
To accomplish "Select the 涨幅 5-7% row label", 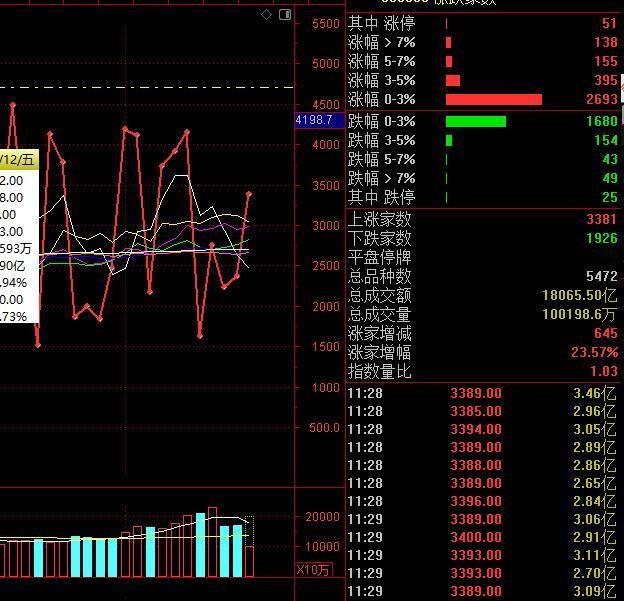I will click(x=381, y=62).
